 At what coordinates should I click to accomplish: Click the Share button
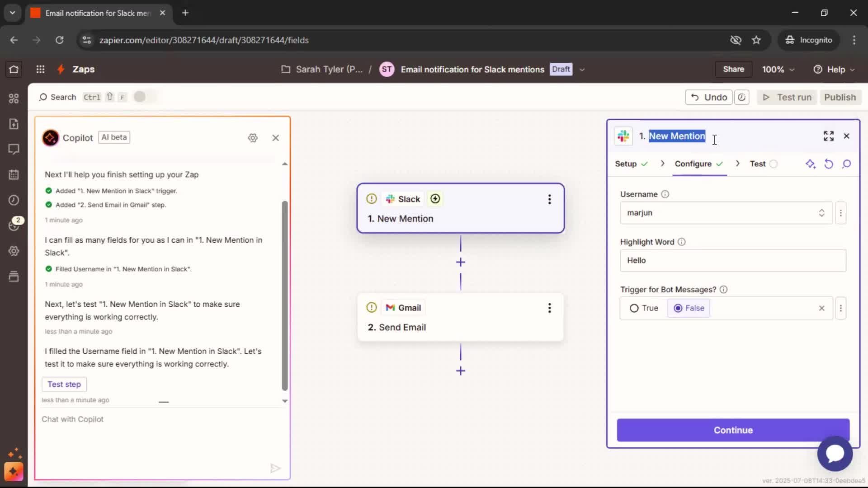(x=733, y=69)
